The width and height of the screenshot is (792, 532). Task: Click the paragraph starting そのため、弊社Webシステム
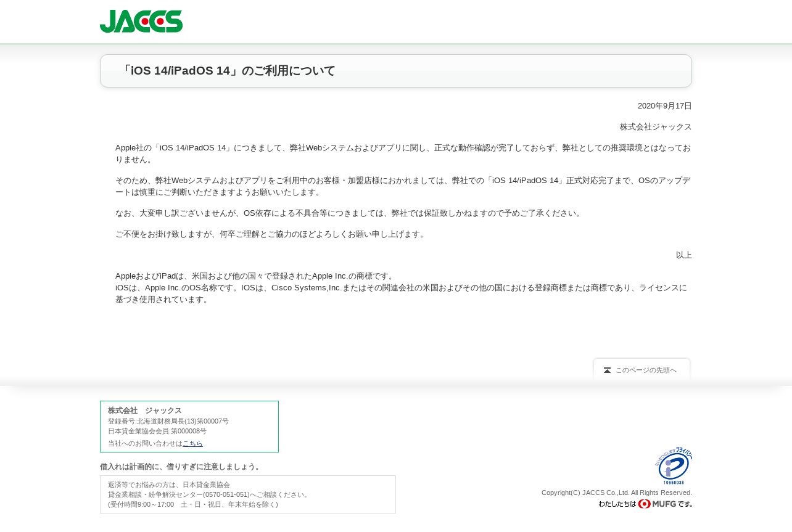[403, 186]
